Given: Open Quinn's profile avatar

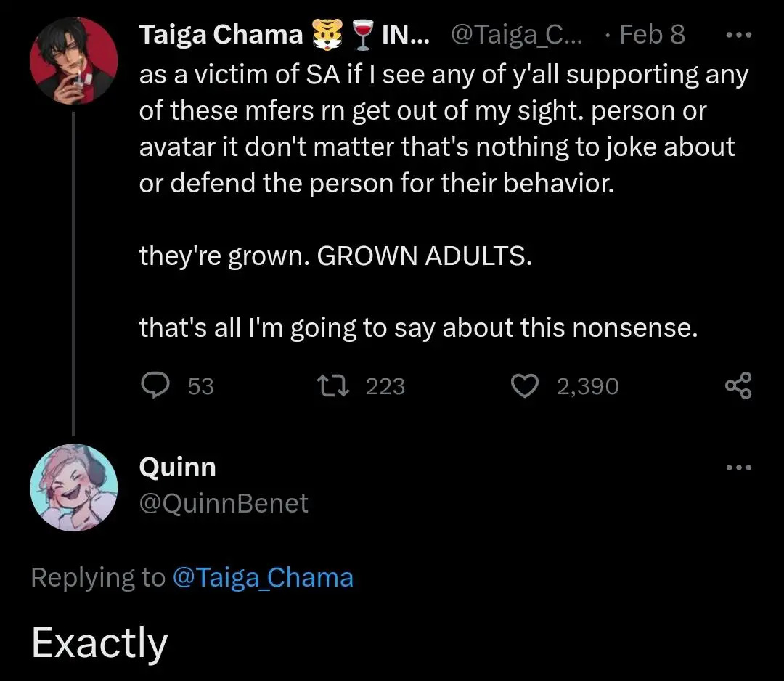Looking at the screenshot, I should point(74,487).
